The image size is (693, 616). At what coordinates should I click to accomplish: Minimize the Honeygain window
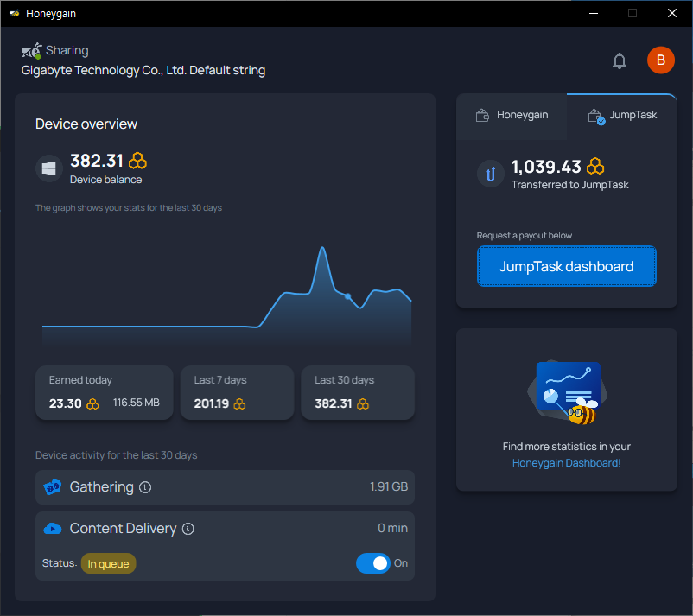[594, 13]
